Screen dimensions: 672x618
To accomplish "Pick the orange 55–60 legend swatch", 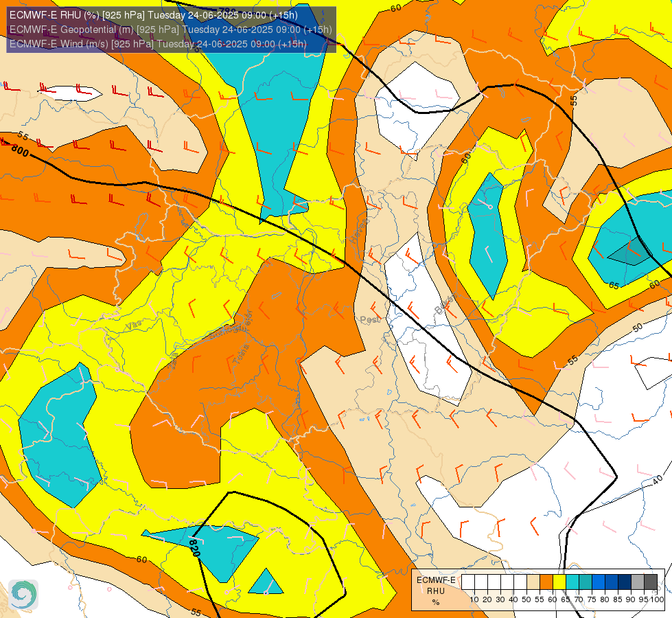I will point(546,582).
